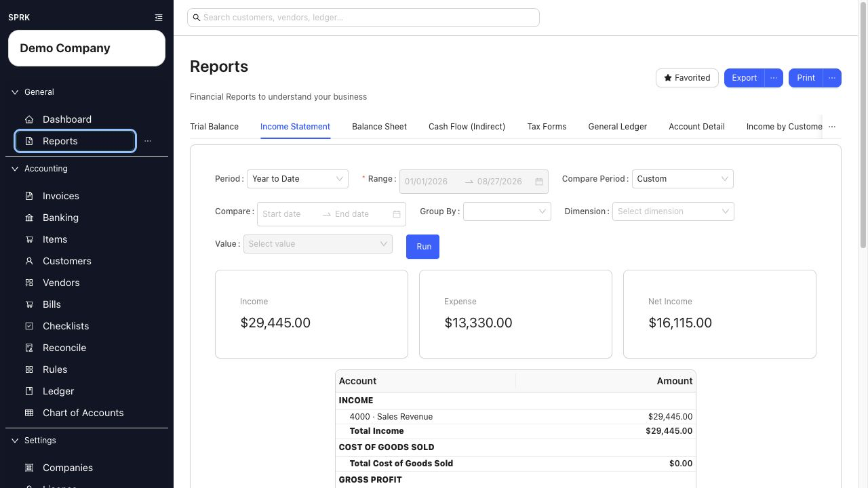Focus the global search field
This screenshot has height=488, width=868.
click(363, 18)
